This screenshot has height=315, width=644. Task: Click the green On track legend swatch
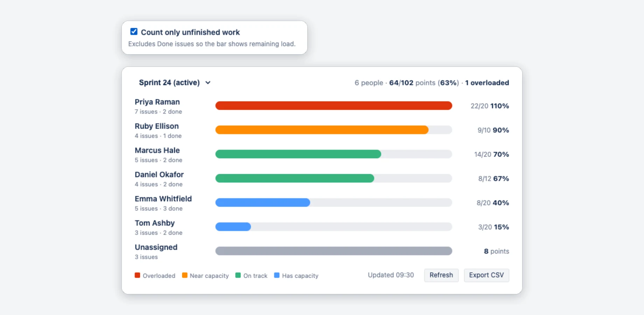[x=238, y=275]
